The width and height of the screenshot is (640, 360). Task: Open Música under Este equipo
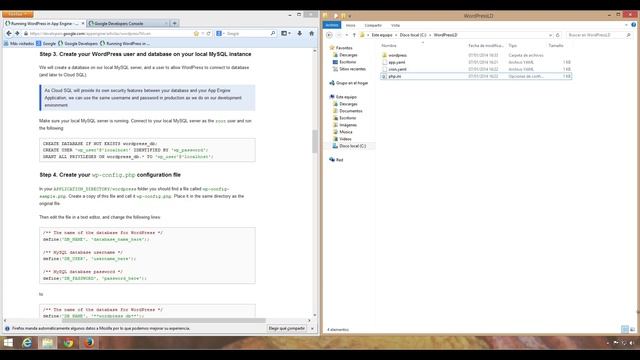(346, 132)
